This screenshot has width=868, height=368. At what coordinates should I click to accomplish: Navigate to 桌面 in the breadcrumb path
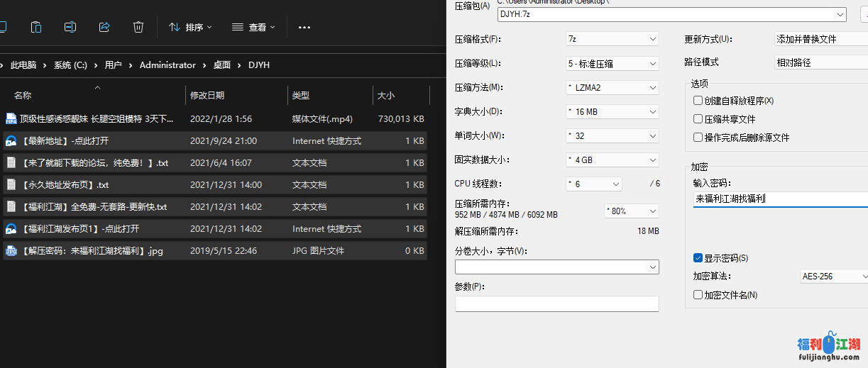pos(222,65)
